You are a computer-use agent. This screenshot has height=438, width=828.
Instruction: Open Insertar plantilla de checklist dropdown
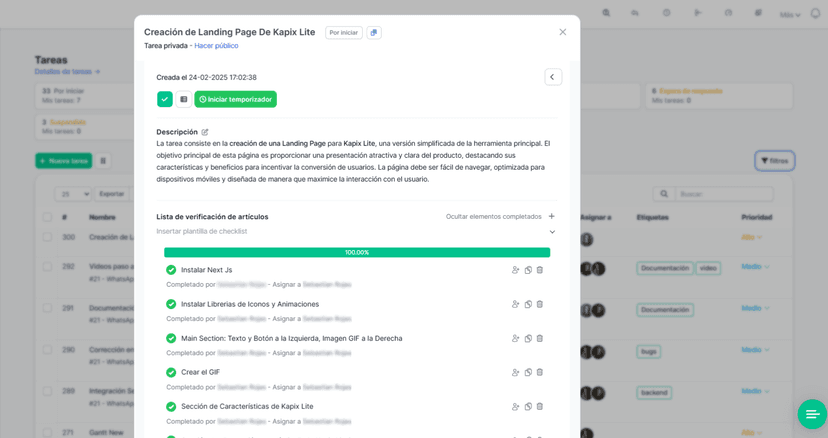(x=356, y=231)
